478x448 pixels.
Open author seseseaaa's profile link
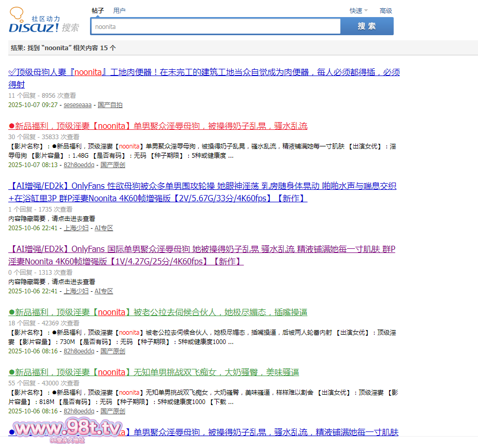click(x=78, y=105)
